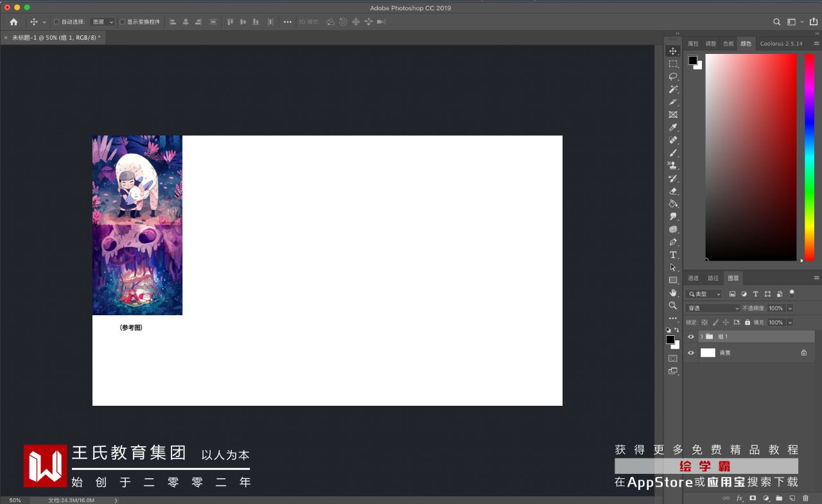Toggle lock transparent pixels
The image size is (822, 504).
(704, 322)
